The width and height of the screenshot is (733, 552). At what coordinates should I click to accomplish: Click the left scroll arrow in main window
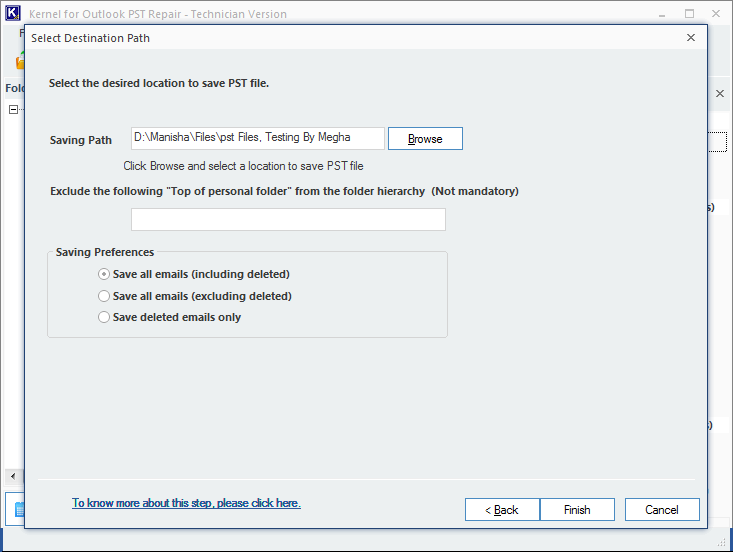pos(13,476)
